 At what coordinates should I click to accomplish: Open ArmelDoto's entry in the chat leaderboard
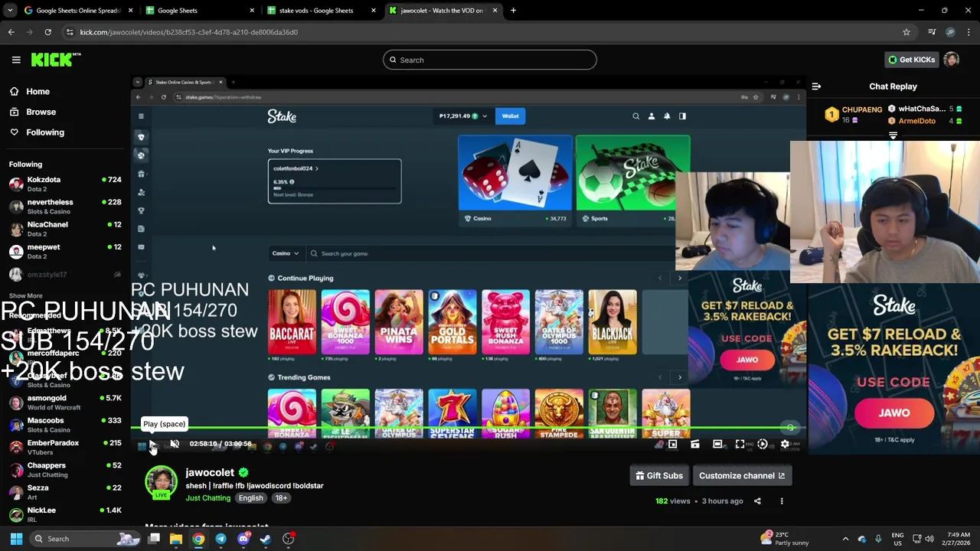tap(925, 121)
